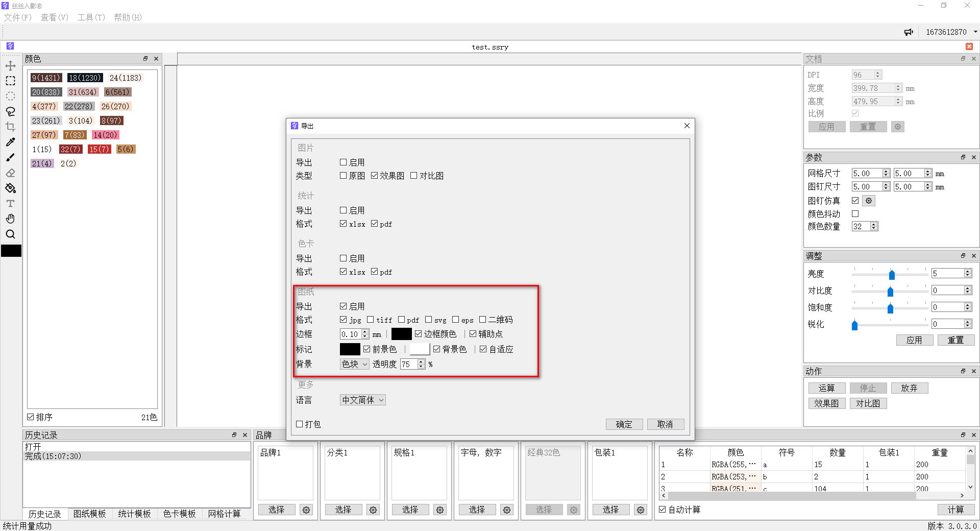Click the Zoom magnifier tool
This screenshot has height=531, width=980.
point(10,234)
